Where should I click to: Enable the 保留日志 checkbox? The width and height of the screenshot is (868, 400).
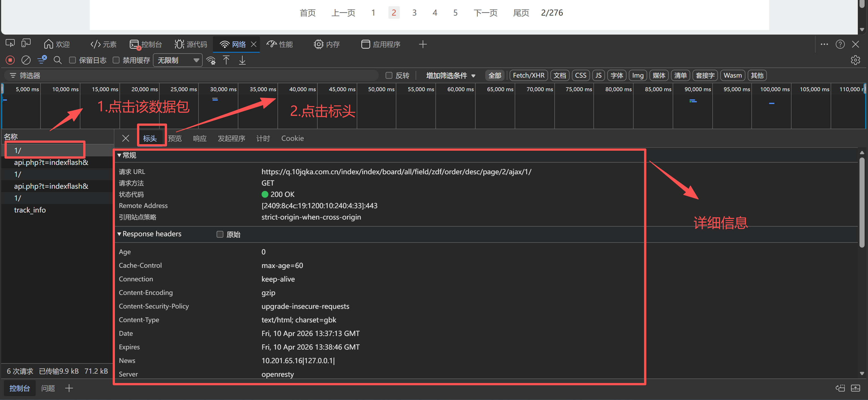click(72, 60)
